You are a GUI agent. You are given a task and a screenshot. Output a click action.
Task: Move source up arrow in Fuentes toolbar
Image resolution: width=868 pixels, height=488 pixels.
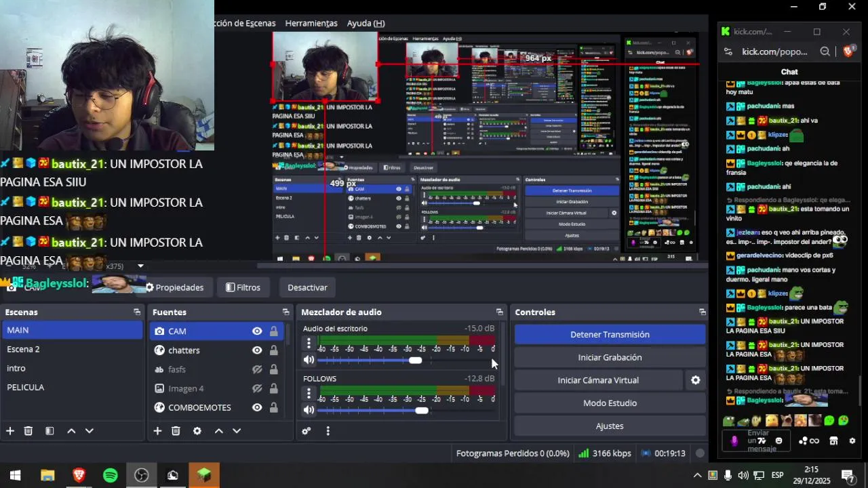pyautogui.click(x=218, y=431)
